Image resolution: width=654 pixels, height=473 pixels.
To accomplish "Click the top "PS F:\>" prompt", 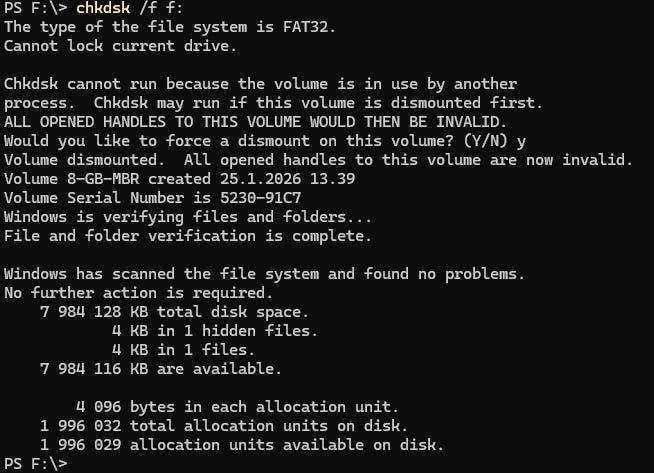I will [35, 9].
